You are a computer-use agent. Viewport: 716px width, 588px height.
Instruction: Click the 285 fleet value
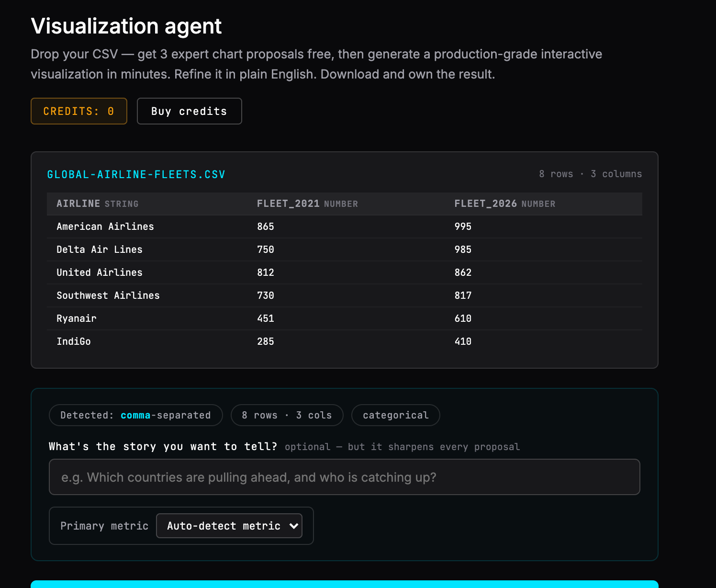(x=266, y=341)
